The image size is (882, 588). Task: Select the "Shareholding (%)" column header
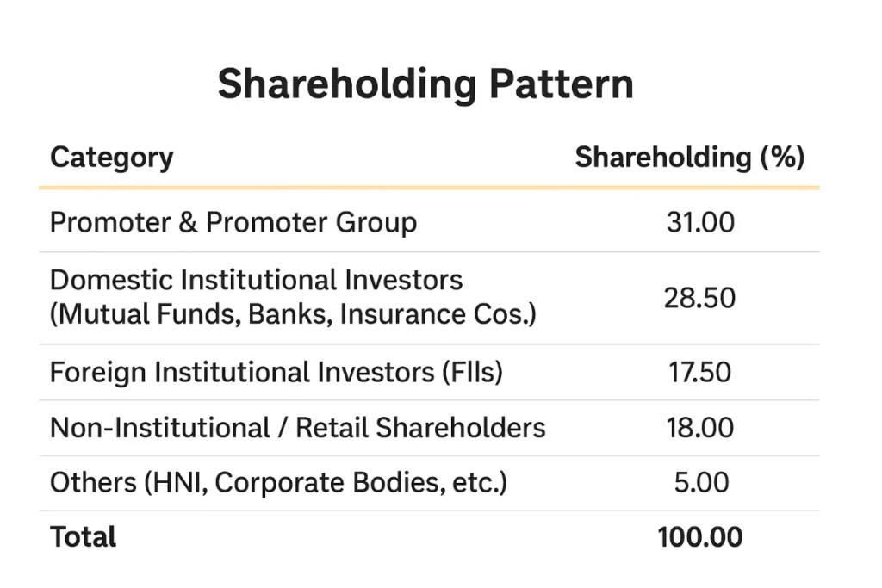[x=690, y=158]
